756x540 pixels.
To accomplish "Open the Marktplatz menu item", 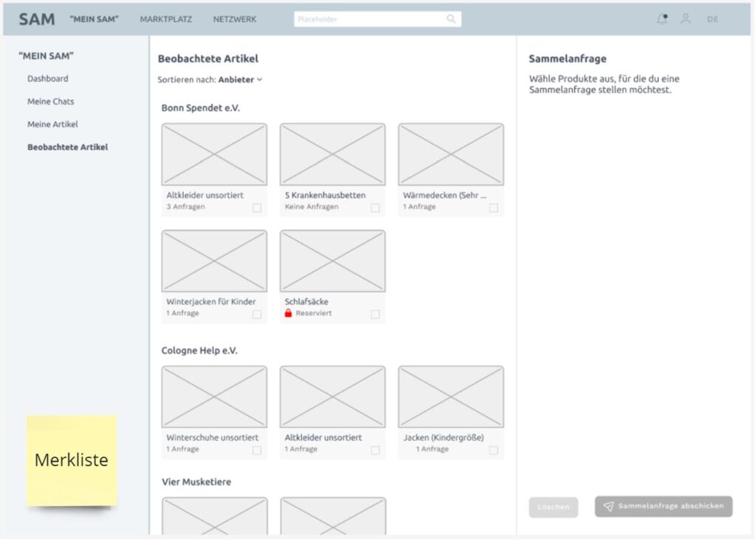I will [x=166, y=19].
